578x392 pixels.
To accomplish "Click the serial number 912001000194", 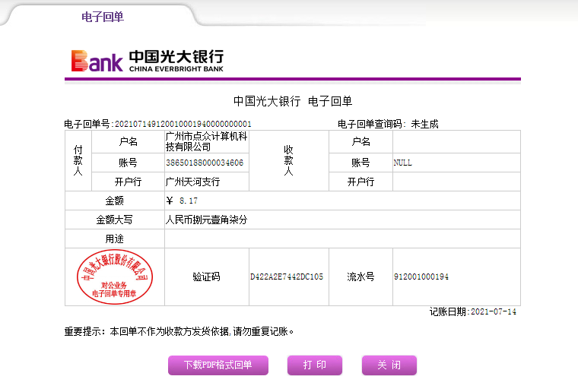I will [x=421, y=277].
